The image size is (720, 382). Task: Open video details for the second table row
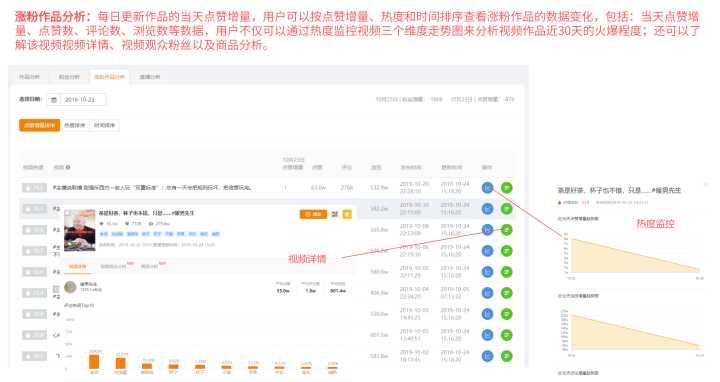click(x=506, y=209)
